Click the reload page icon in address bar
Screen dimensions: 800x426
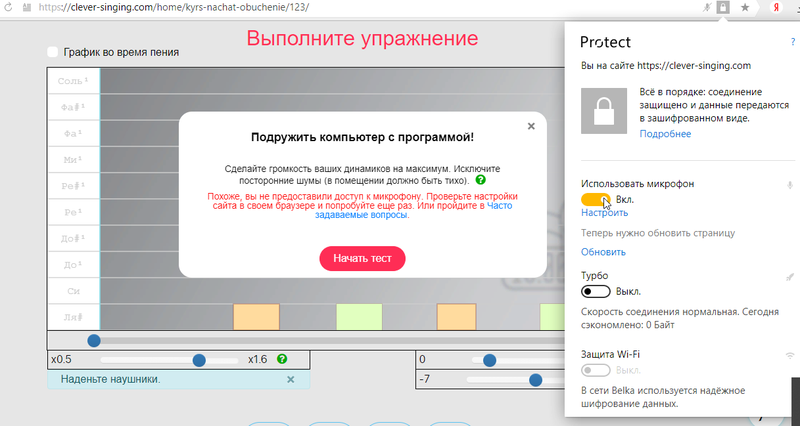[x=8, y=8]
